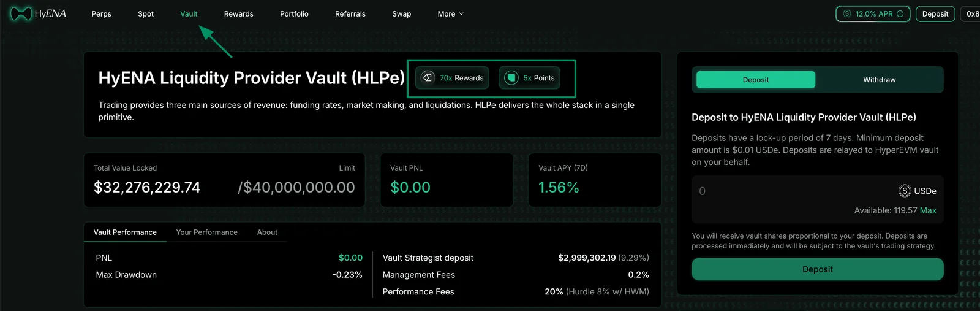Click the Vault PNL $0.00 value

click(x=410, y=188)
